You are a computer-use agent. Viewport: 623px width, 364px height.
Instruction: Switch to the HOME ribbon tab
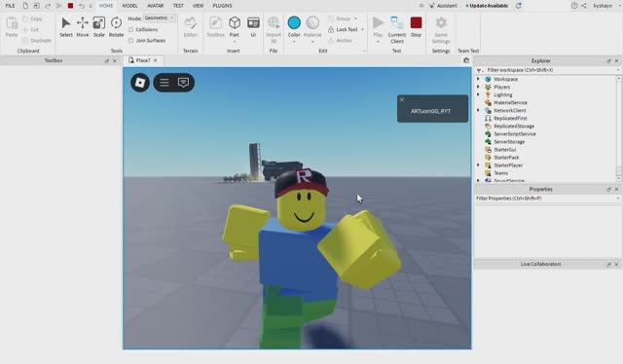coord(106,6)
